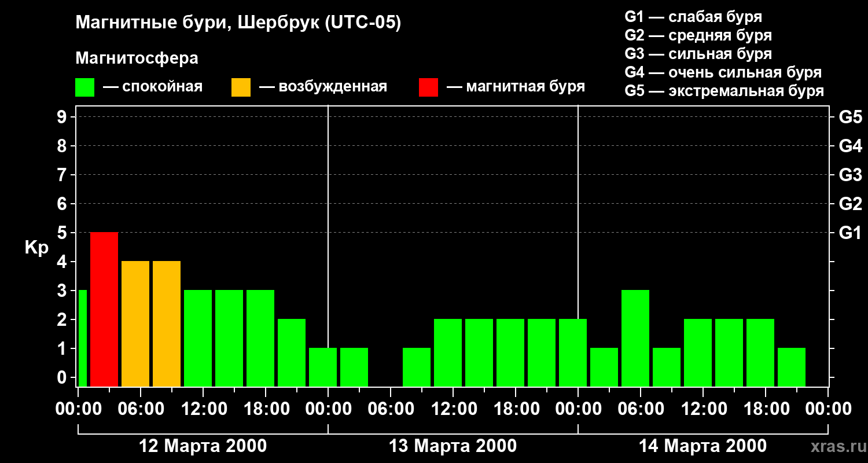Click the Магнитосфера heading
Screen dimensions: 868x463
coord(137,58)
